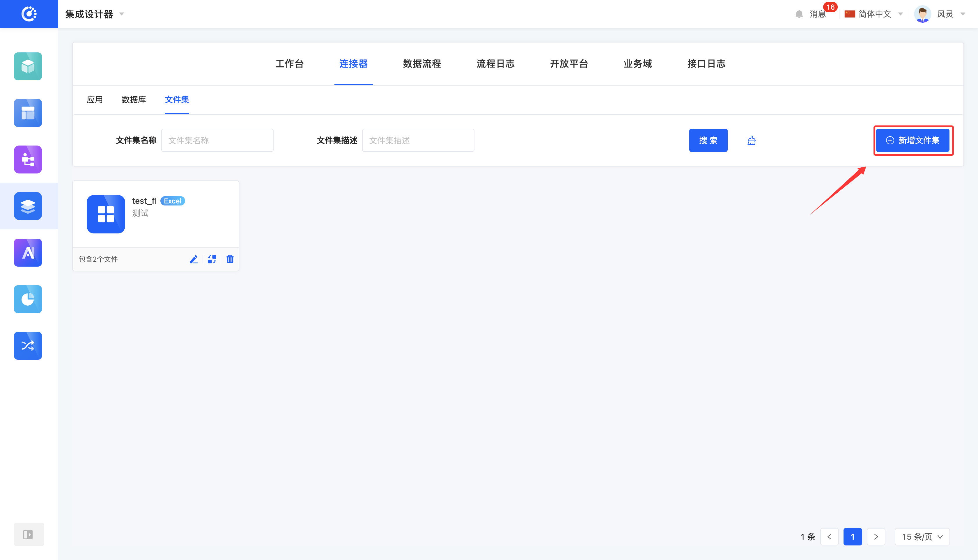Open the shuffle arrows sidebar icon
The image size is (978, 560).
28,346
